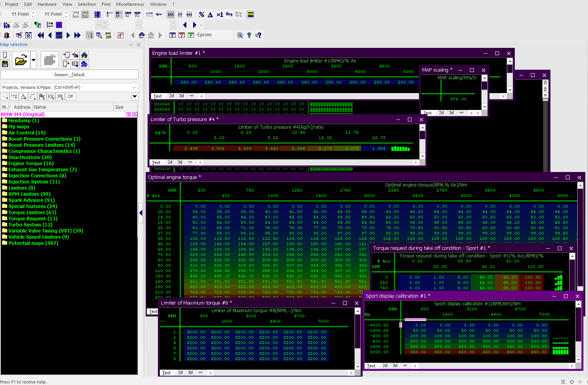Jump to last map with double-right arrow
Viewport: 588px width, 385px height.
click(x=77, y=35)
